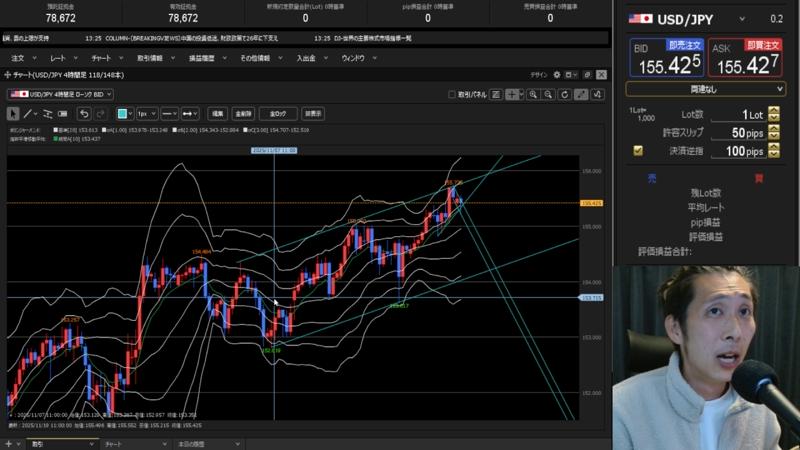Select the trend line drawing tool
Image resolution: width=800 pixels, height=450 pixels.
tap(29, 113)
